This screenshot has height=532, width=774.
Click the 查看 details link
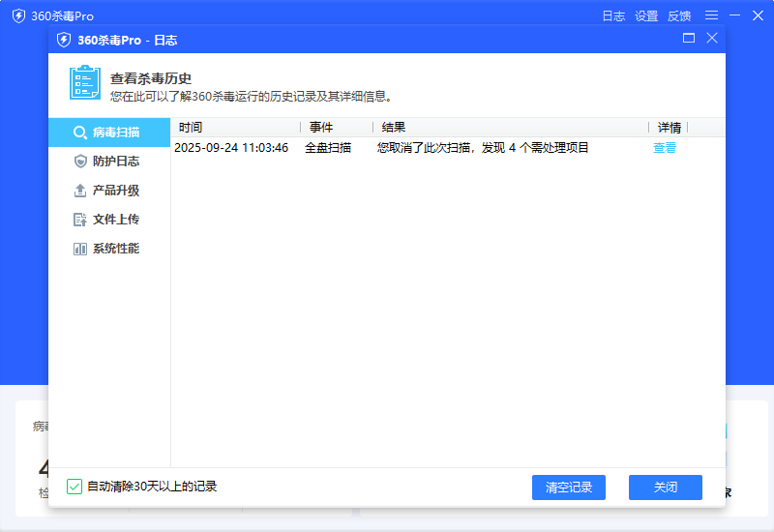665,148
